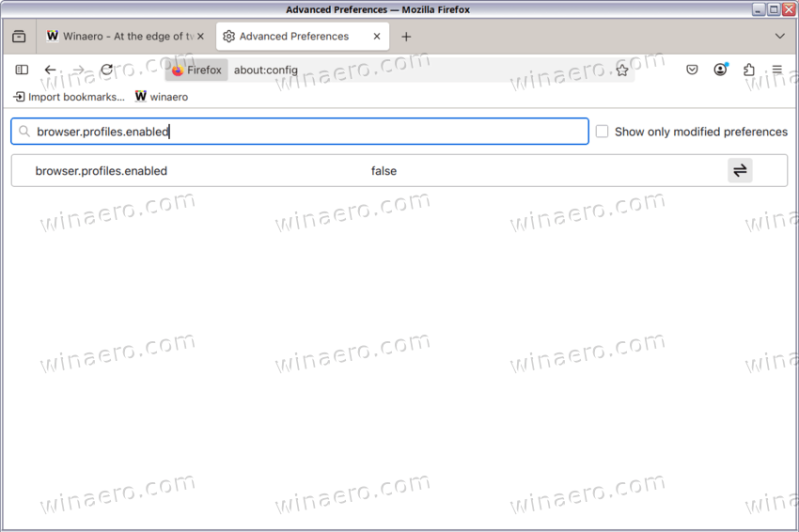Screen dimensions: 799x532
Task: Close the Advanced Preferences tab
Action: 377,36
